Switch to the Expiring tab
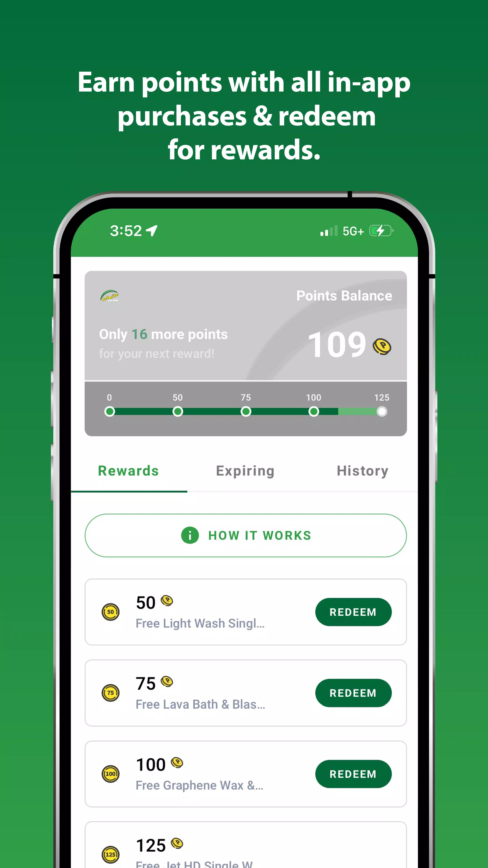The height and width of the screenshot is (868, 488). point(245,470)
